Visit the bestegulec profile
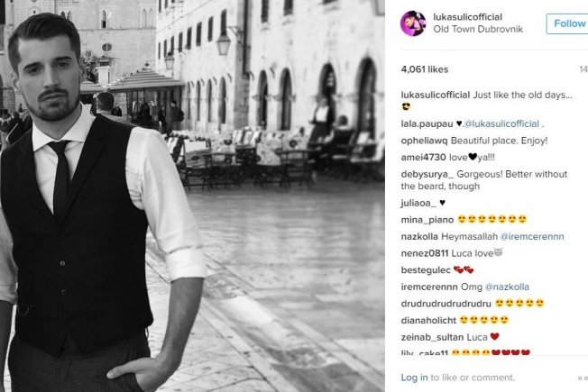This screenshot has height=392, width=588. point(426,270)
